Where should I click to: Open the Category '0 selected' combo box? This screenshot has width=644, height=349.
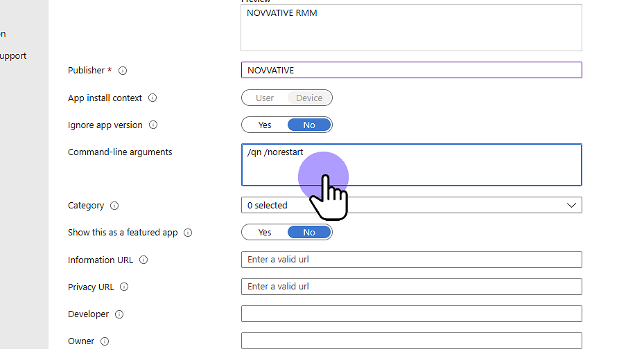pyautogui.click(x=412, y=205)
